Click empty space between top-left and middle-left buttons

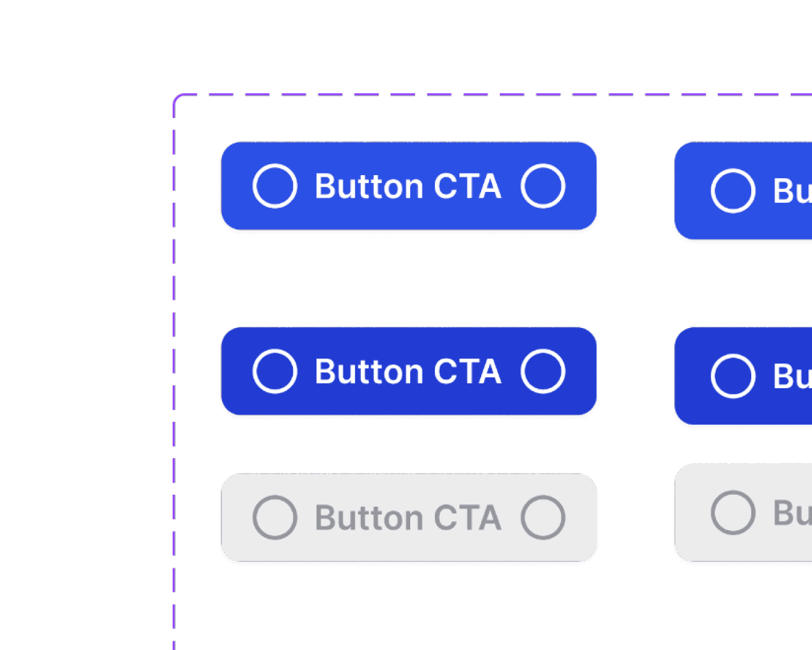coord(409,278)
